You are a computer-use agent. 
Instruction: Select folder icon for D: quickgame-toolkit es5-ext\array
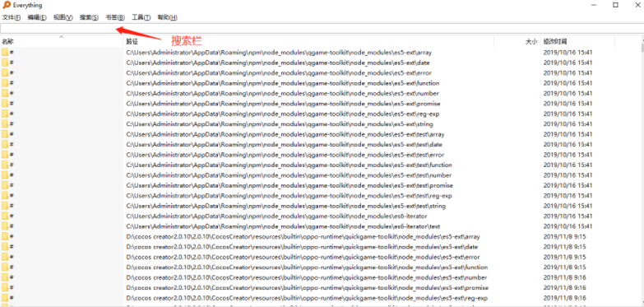(5, 236)
